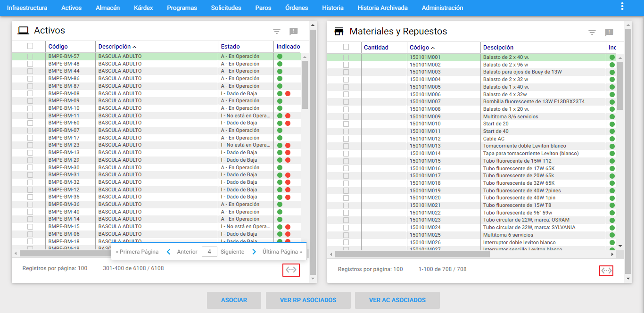Screen dimensions: 644x313
Task: Go to next page with right chevron
Action: coord(254,252)
